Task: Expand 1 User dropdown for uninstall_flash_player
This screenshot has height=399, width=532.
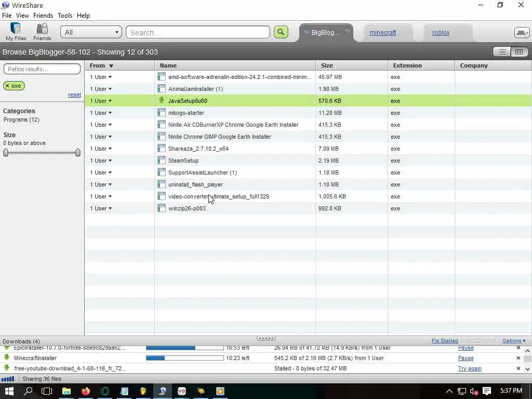Action: click(110, 184)
